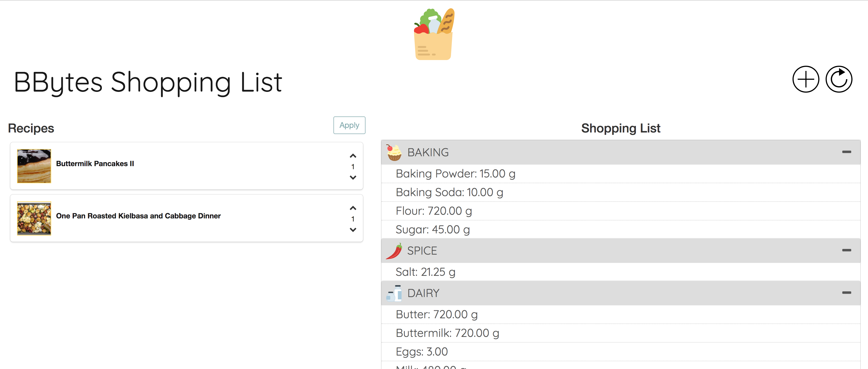The width and height of the screenshot is (868, 369).
Task: Select One Pan Roasted Kielbasa recipe title
Action: (138, 216)
